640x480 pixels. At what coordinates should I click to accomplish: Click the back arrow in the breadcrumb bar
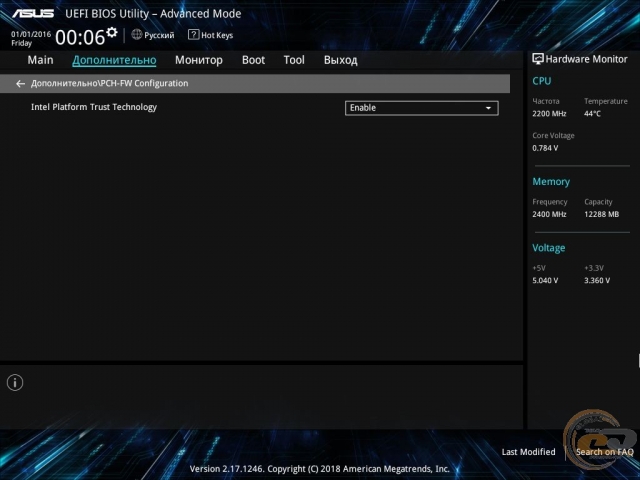[x=20, y=84]
